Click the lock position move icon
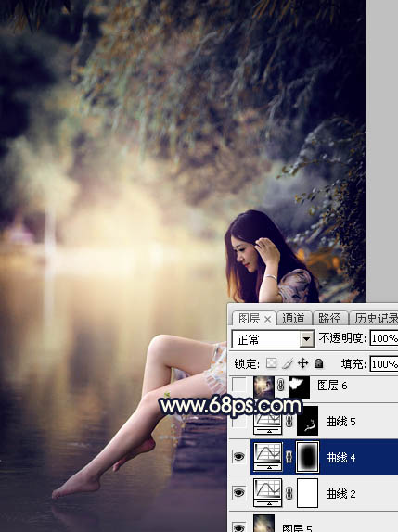The height and width of the screenshot is (532, 398). pos(303,363)
